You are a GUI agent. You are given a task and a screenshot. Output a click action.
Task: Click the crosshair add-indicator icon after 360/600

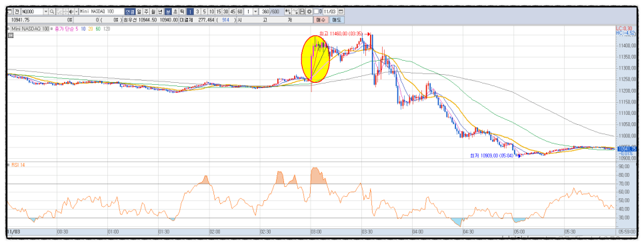click(287, 11)
